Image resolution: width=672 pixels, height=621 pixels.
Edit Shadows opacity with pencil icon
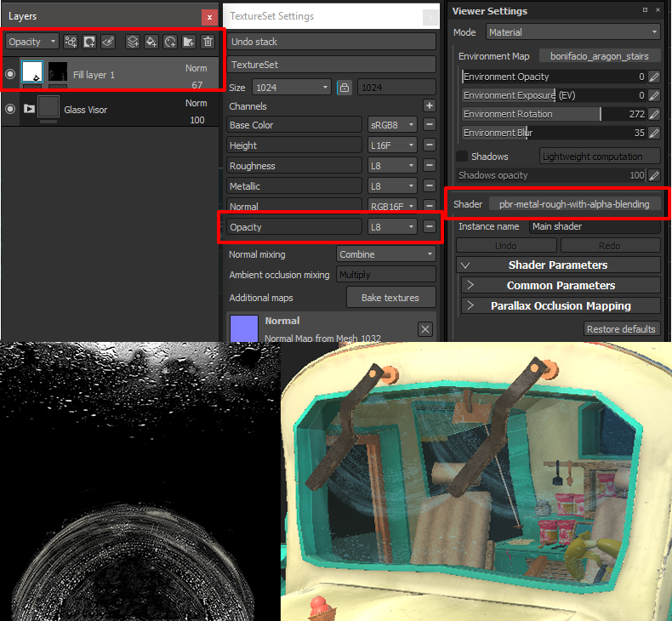coord(654,175)
